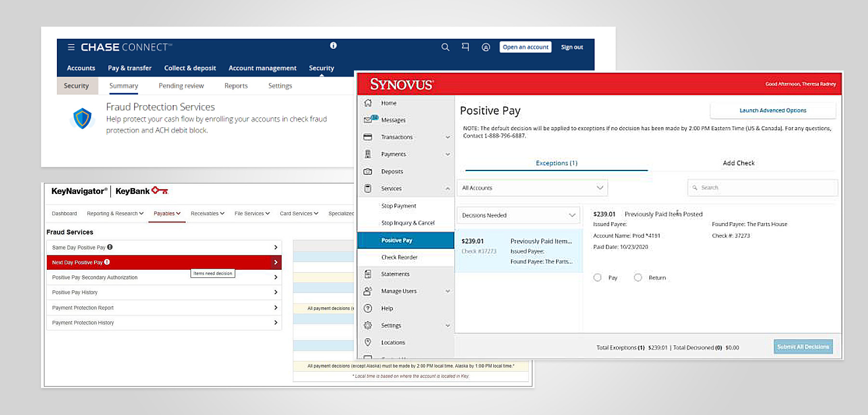Screen dimensions: 868x415
Task: Open the All Accounts dropdown
Action: click(x=532, y=188)
